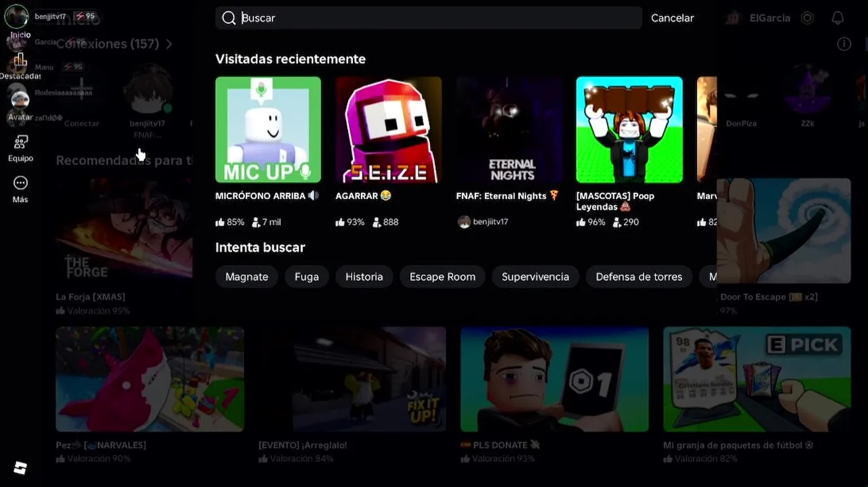Open the Más menu icon

[x=20, y=183]
